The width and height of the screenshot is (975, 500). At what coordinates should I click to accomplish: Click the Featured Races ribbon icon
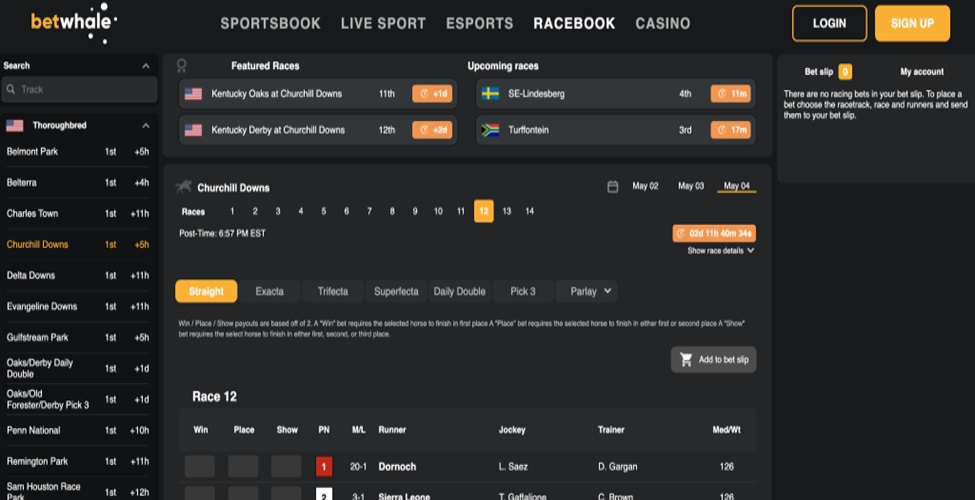coord(181,66)
